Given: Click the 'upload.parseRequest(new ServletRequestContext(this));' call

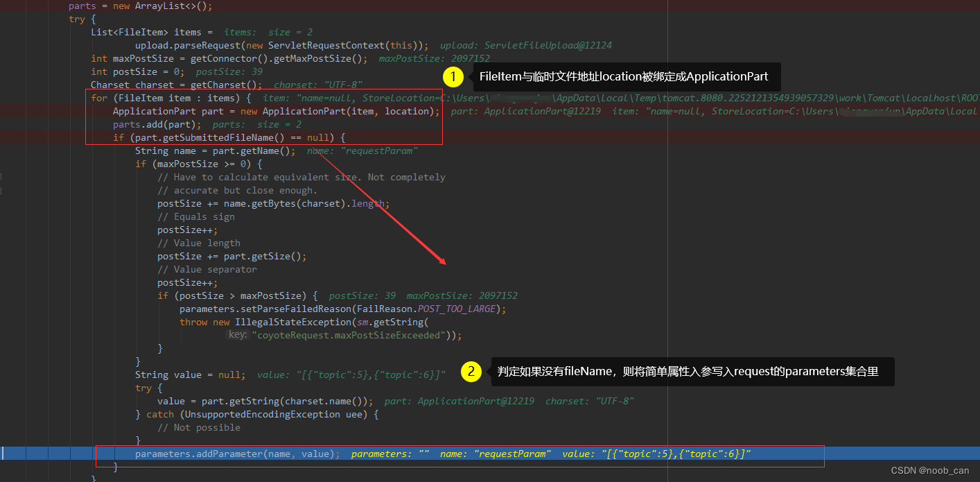Looking at the screenshot, I should coord(282,45).
